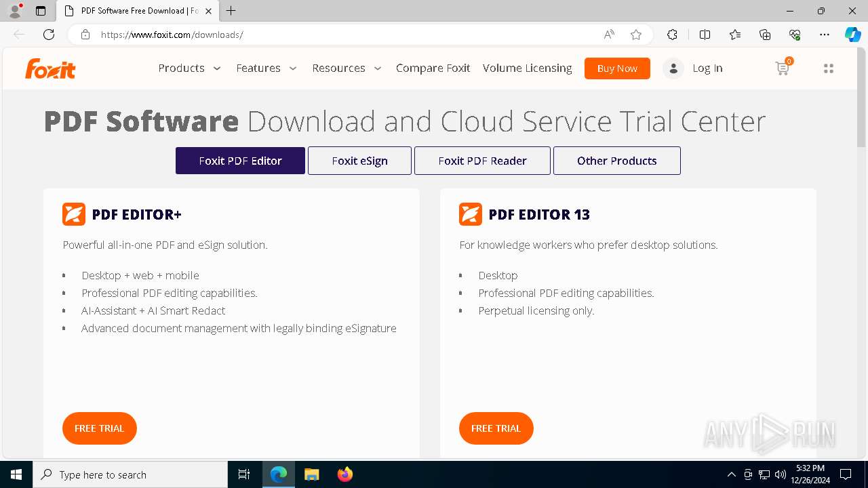Open browser Extensions icon
Screen dimensions: 868x488
click(672, 35)
